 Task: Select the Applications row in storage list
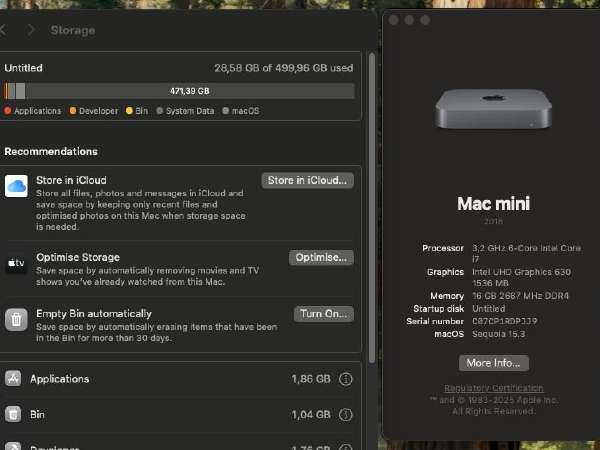tap(179, 379)
